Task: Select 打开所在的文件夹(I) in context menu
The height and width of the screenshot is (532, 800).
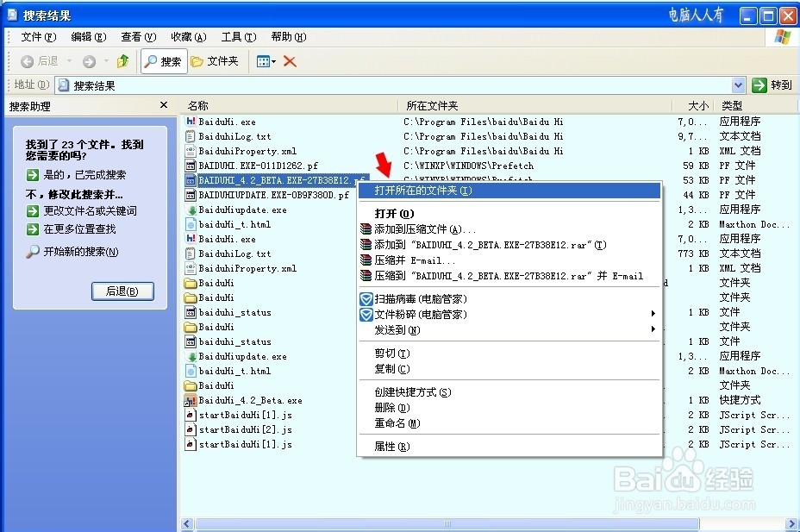Action: point(509,191)
